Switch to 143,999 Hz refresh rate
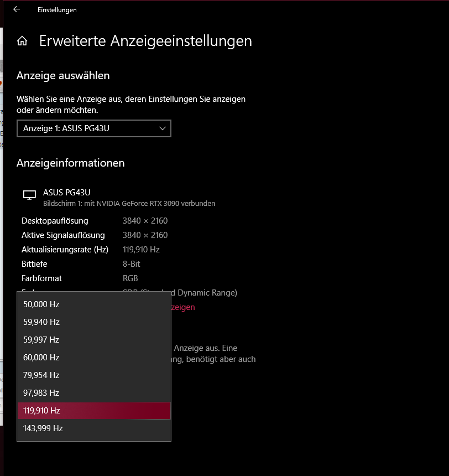 pos(94,428)
